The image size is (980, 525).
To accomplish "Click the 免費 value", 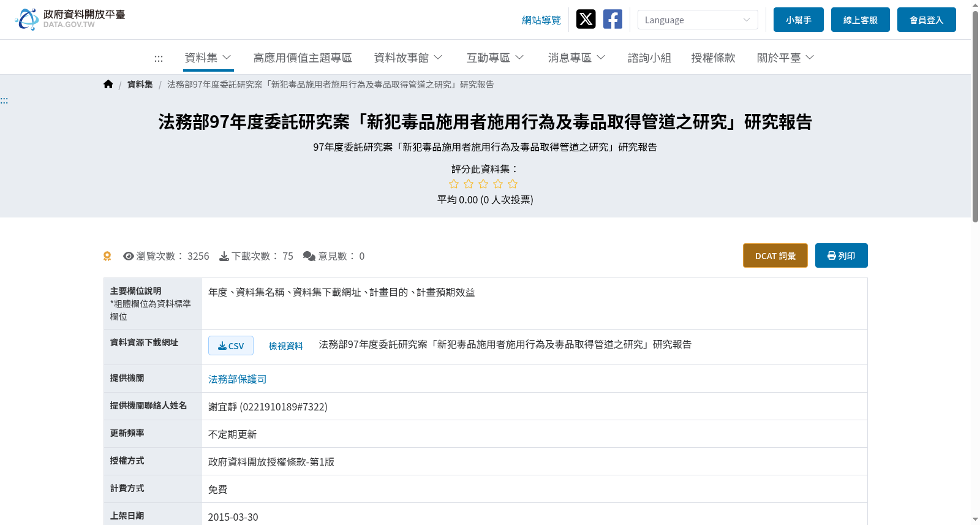I will [218, 489].
